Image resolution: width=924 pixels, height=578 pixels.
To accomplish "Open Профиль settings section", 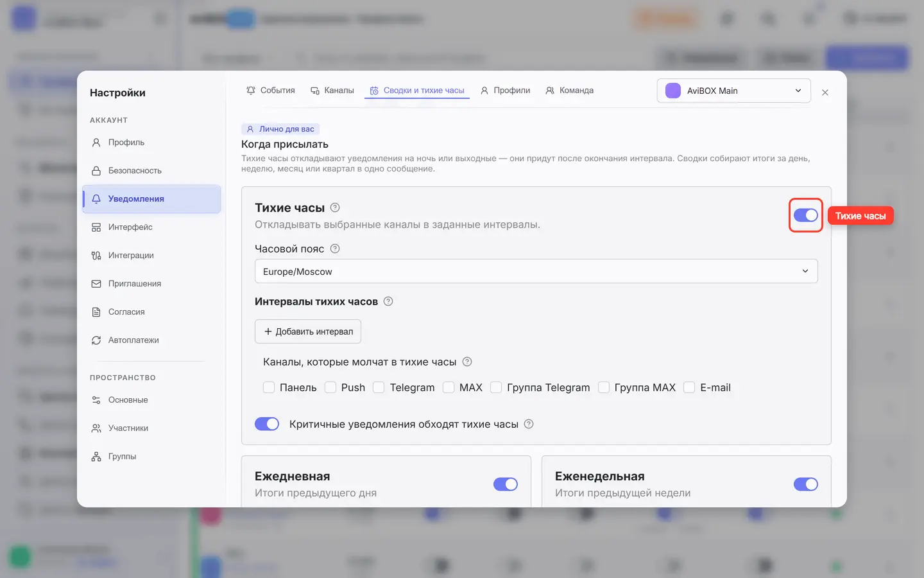I will 151,143.
